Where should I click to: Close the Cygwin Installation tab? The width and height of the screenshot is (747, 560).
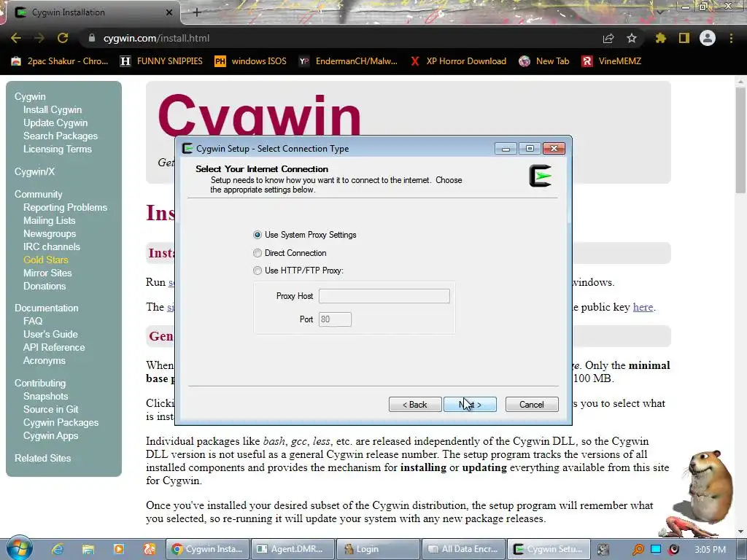click(x=169, y=12)
